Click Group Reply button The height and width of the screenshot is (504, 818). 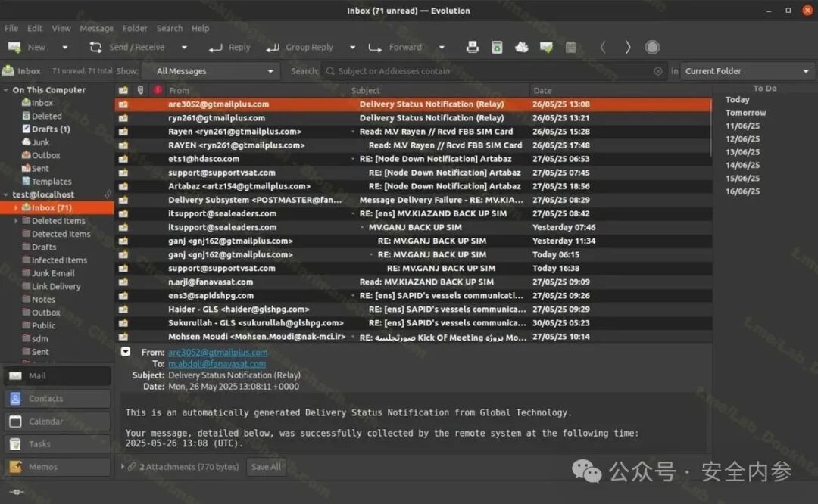pyautogui.click(x=299, y=48)
